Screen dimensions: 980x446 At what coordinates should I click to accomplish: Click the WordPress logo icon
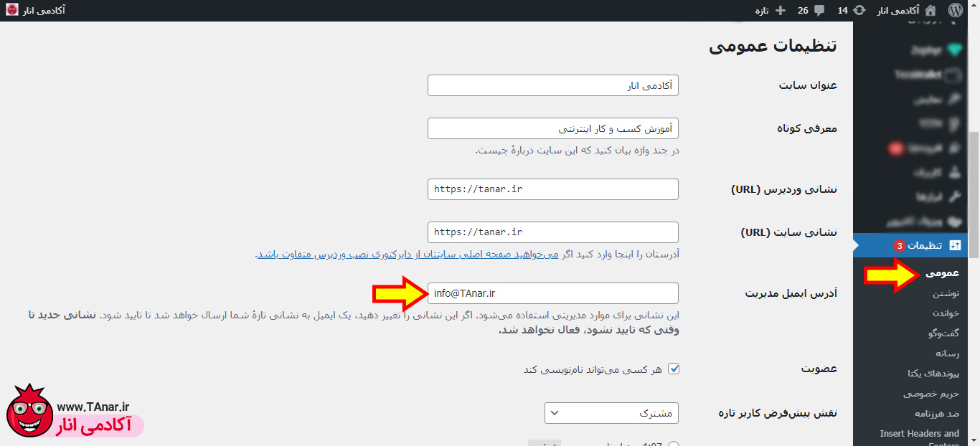955,10
